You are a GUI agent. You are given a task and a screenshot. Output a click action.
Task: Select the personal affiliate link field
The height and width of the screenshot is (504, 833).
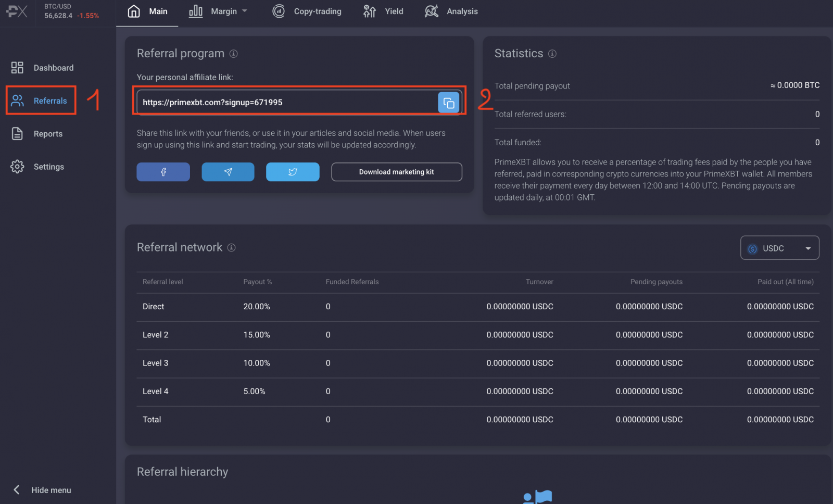coord(286,102)
